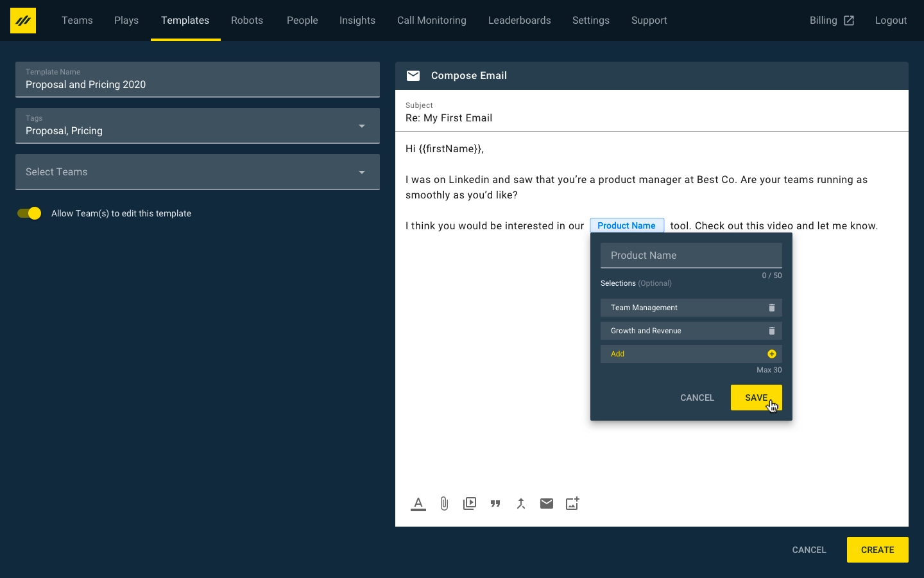Screen dimensions: 924x578
Task: Attach a file using the paperclip icon
Action: click(x=444, y=504)
